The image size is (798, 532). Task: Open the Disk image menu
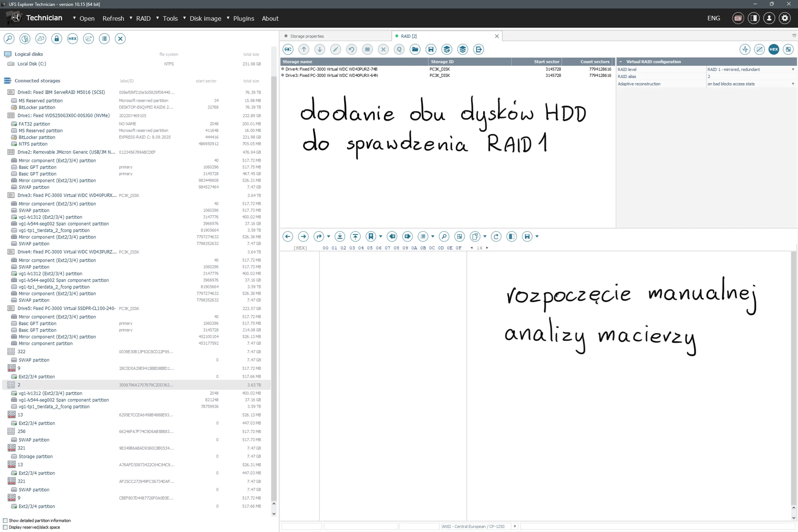pos(205,18)
